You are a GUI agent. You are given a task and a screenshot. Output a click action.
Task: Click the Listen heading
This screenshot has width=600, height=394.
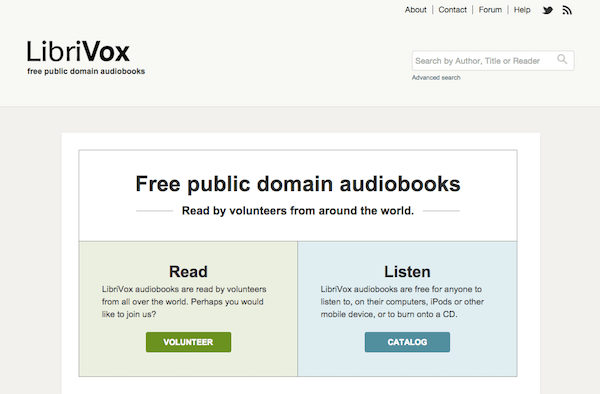point(407,272)
